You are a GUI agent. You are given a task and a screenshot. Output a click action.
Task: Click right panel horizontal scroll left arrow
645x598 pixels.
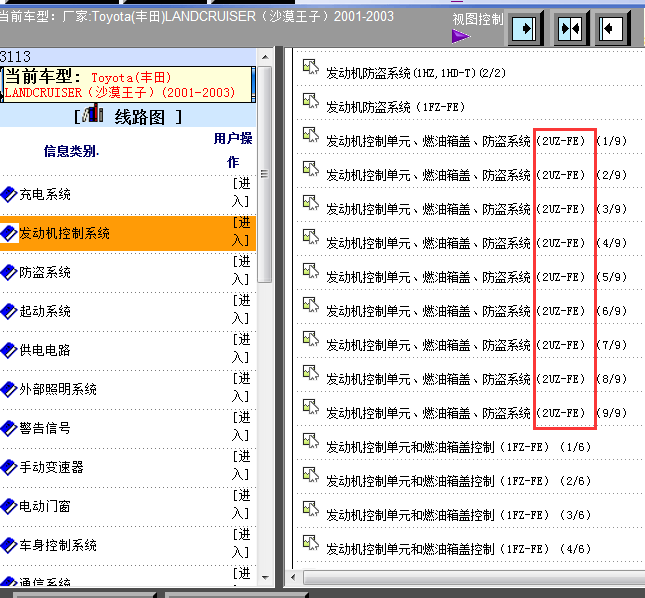tap(293, 577)
